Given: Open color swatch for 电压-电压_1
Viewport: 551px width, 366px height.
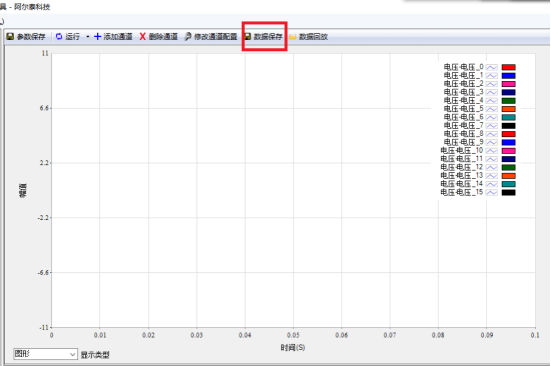Looking at the screenshot, I should click(508, 76).
